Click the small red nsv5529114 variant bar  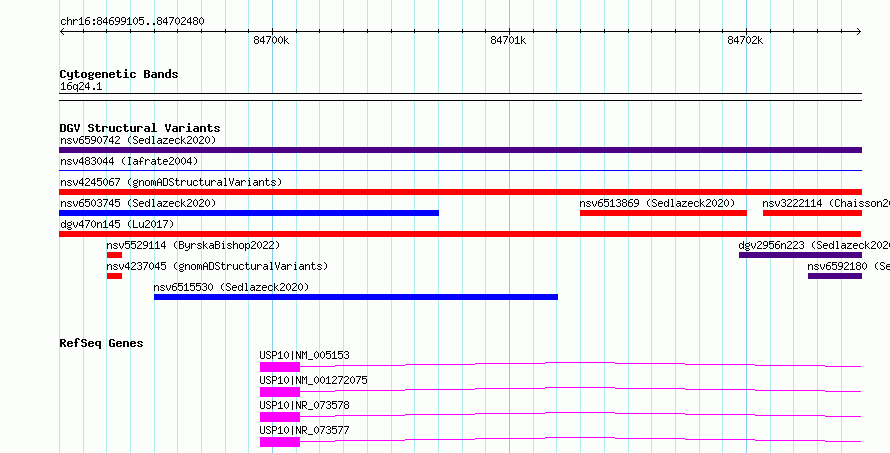tap(114, 255)
